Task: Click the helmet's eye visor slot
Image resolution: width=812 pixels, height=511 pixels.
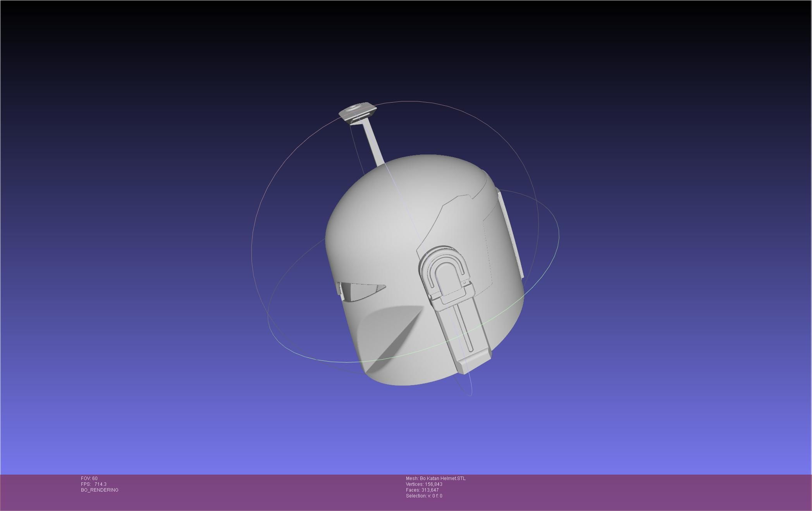Action: [361, 292]
